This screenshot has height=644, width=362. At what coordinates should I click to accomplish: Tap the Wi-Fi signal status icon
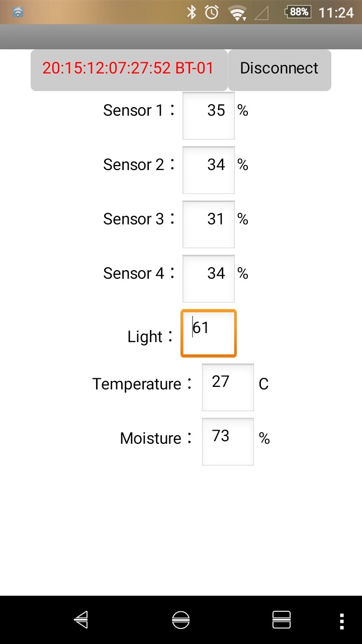pyautogui.click(x=237, y=13)
